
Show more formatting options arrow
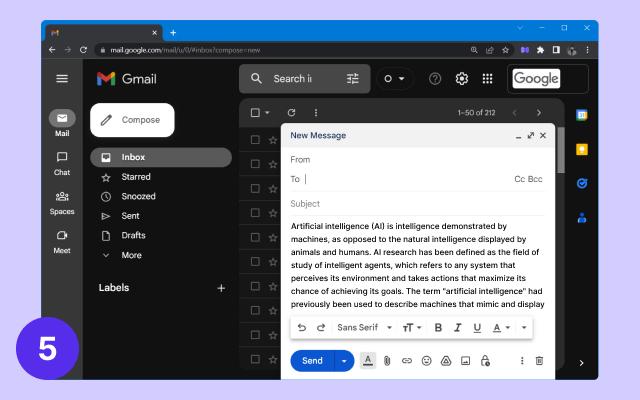click(524, 328)
